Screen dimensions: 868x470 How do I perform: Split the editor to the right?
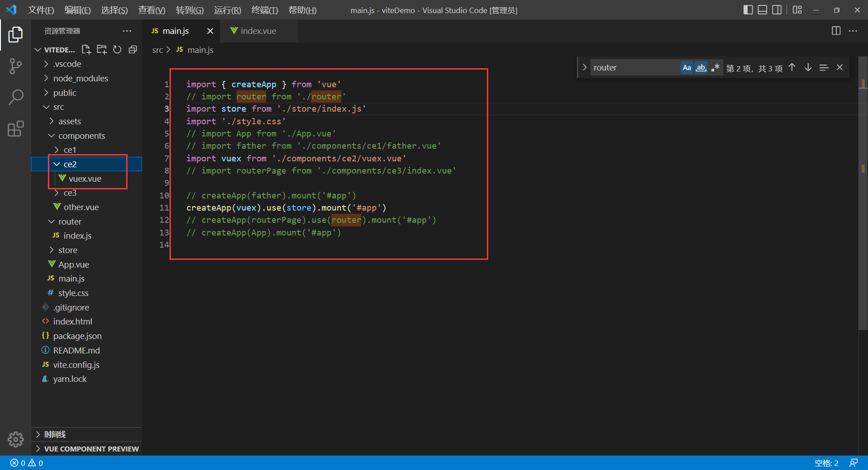click(836, 31)
